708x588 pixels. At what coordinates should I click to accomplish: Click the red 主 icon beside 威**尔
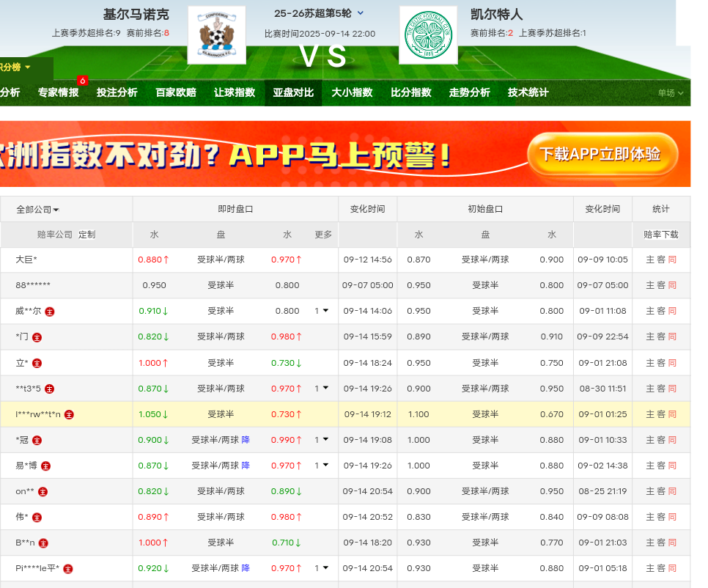tap(50, 311)
